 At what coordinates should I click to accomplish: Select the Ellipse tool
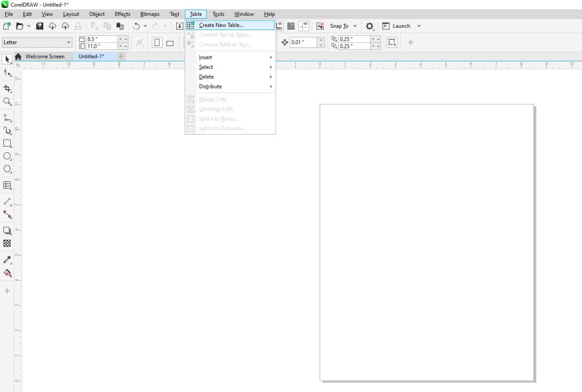[7, 156]
